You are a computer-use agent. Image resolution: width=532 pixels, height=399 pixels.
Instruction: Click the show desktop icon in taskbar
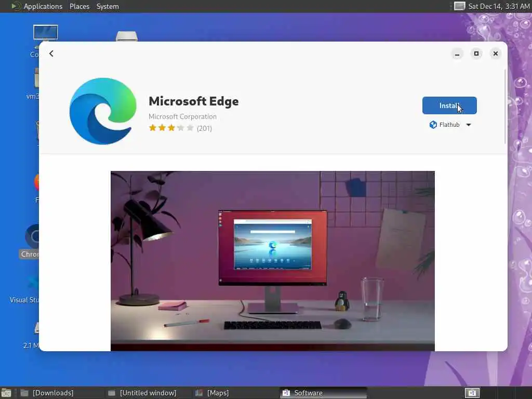tap(6, 393)
